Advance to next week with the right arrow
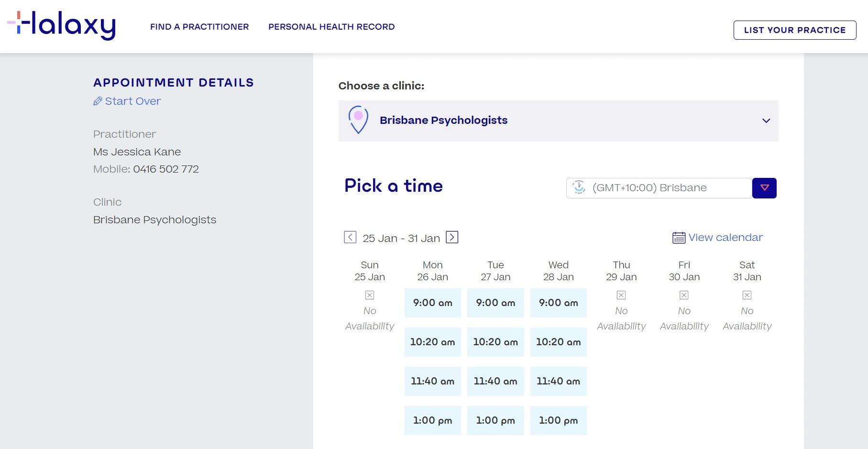The height and width of the screenshot is (449, 868). [452, 237]
